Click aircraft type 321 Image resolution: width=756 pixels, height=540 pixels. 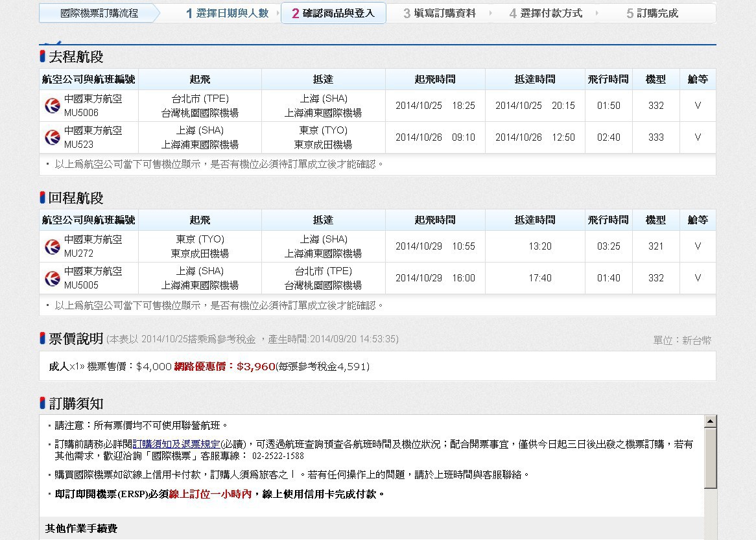click(x=656, y=246)
